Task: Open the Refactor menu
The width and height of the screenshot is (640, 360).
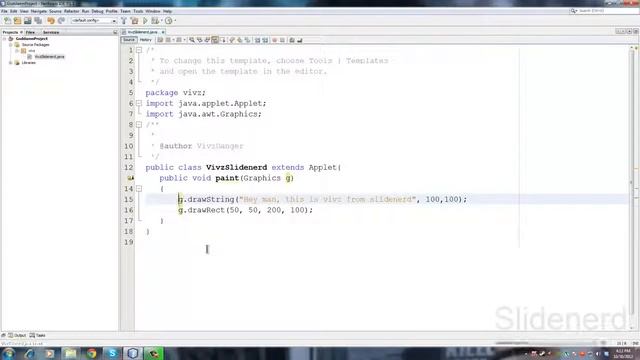Action: coord(71,11)
